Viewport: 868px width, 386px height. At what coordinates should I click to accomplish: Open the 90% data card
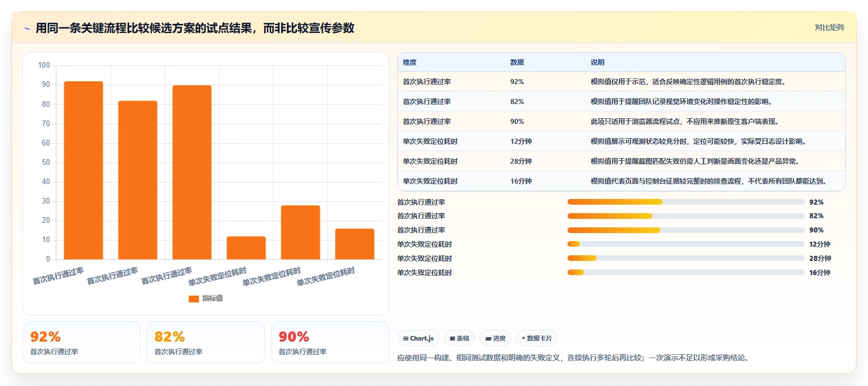[x=330, y=342]
